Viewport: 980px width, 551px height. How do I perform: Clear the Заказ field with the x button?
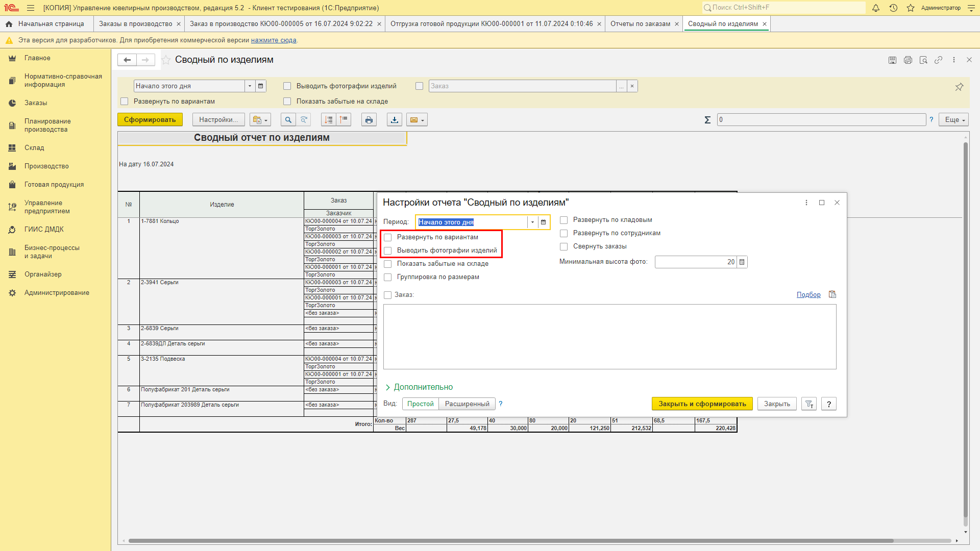click(632, 86)
